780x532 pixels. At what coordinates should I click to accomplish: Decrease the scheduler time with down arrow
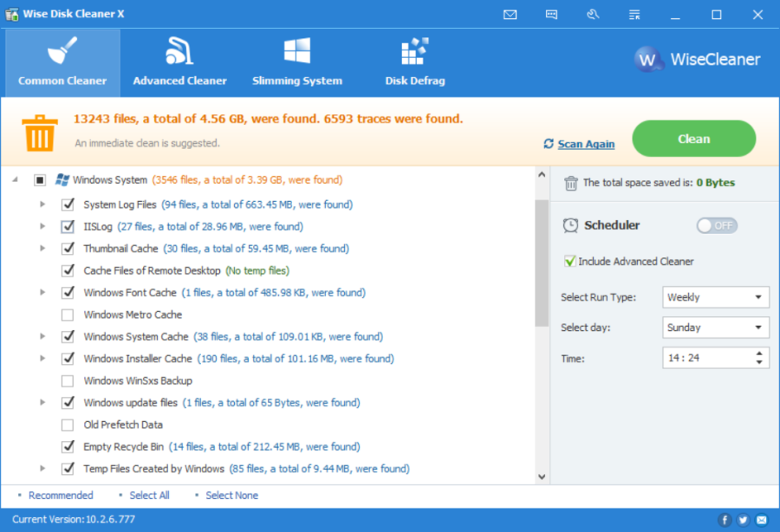coord(759,362)
